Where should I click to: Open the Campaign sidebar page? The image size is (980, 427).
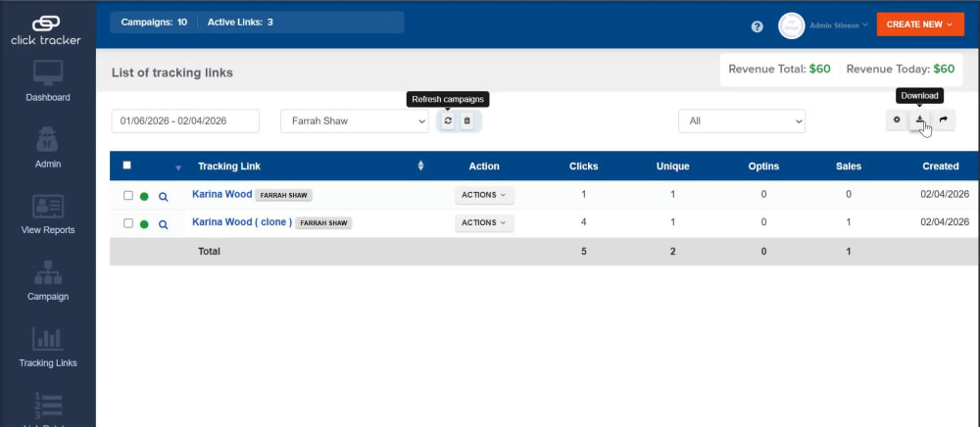(x=47, y=281)
